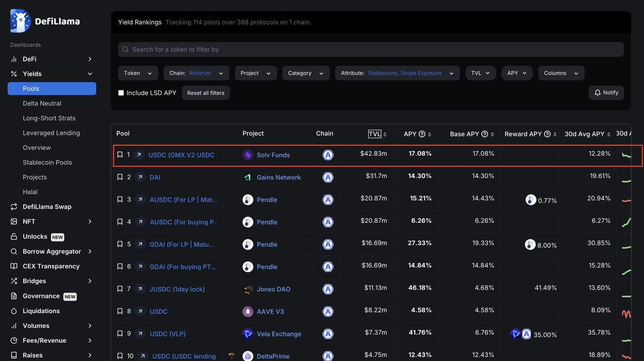Open external link arrow for GDAI LP row
The image size is (644, 361).
tap(140, 244)
